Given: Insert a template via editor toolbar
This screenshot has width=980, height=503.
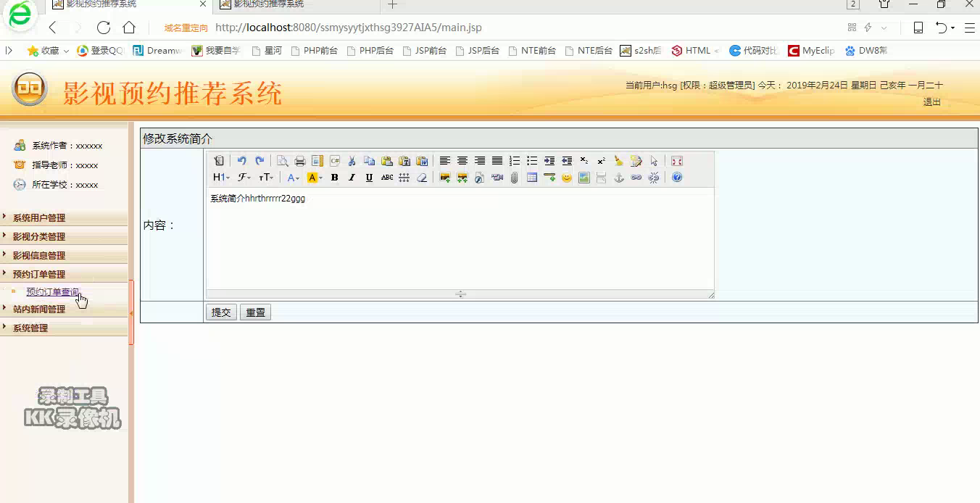Looking at the screenshot, I should (x=317, y=161).
